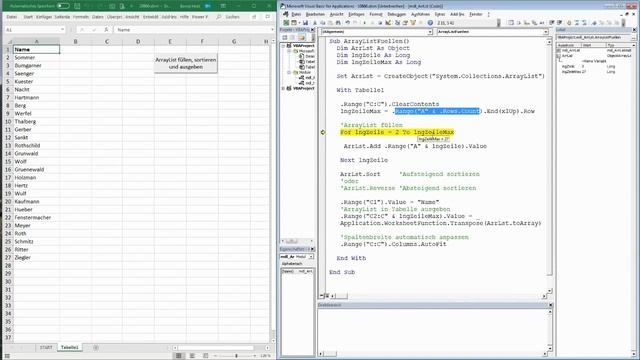Toggle the Automatisches Speichern switch in Excel
The width and height of the screenshot is (640, 360).
click(x=63, y=6)
